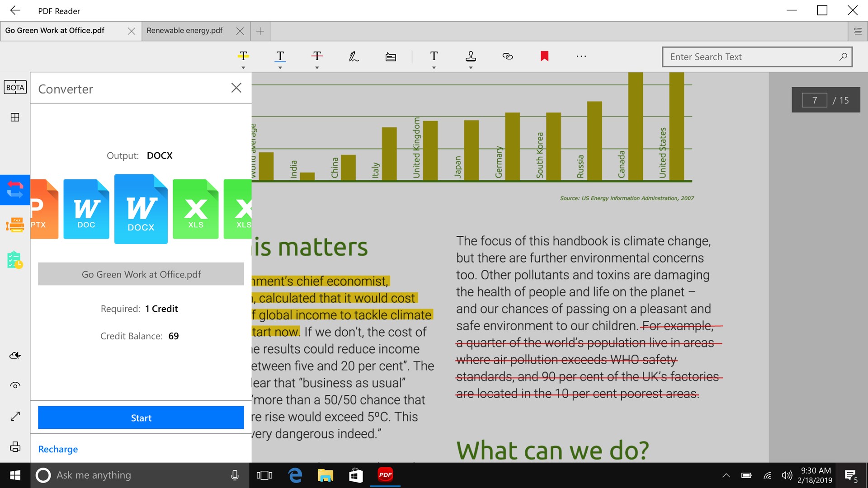Image resolution: width=868 pixels, height=488 pixels.
Task: Toggle full screen expand arrows
Action: pos(15,416)
